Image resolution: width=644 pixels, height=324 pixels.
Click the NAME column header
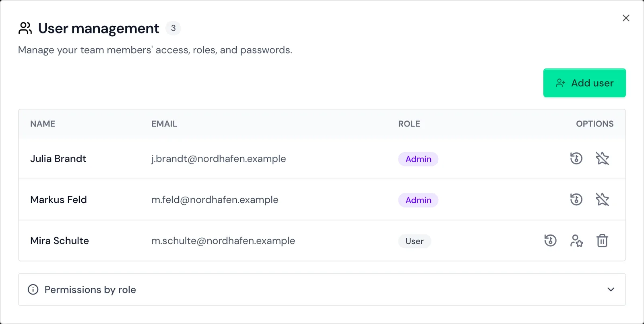point(43,124)
